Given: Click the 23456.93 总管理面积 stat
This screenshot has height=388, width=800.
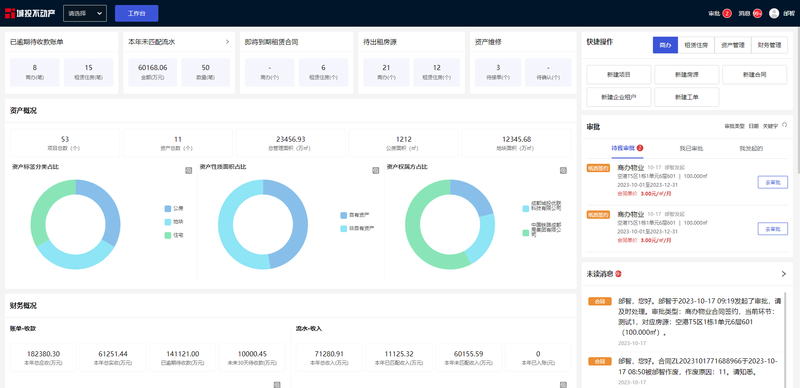Looking at the screenshot, I should (x=290, y=143).
